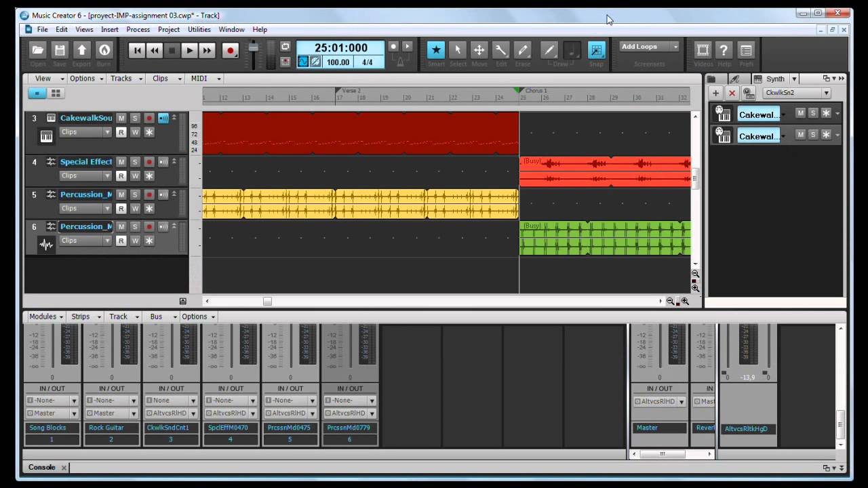
Task: Enable Write automation on track 4
Action: click(x=135, y=176)
